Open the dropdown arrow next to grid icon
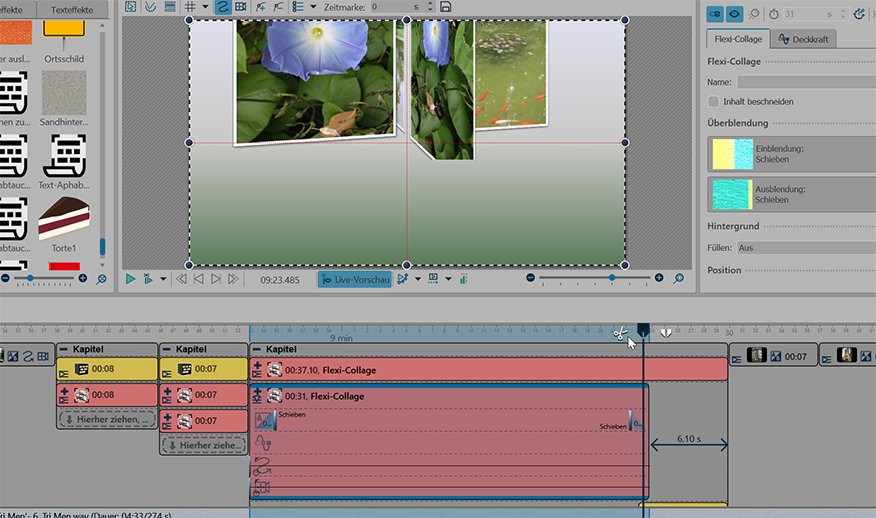The width and height of the screenshot is (876, 518). click(205, 6)
